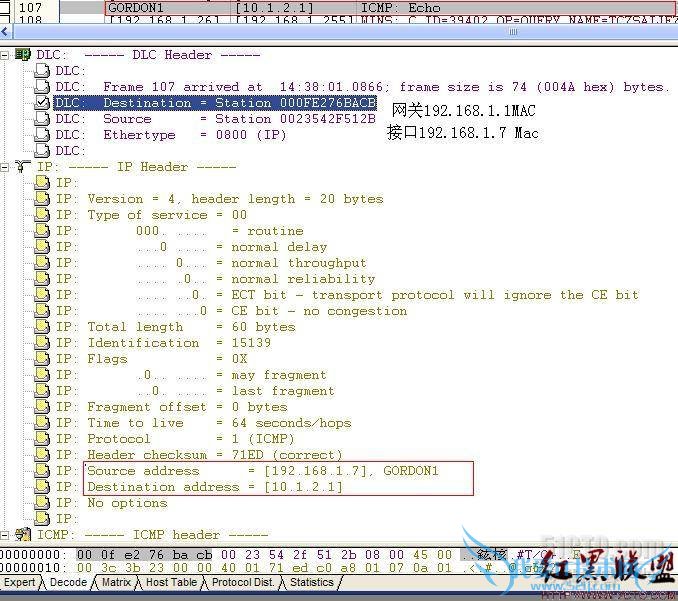The height and width of the screenshot is (601, 678).
Task: Click the page icon beside DLC Ethertype line
Action: tap(41, 135)
